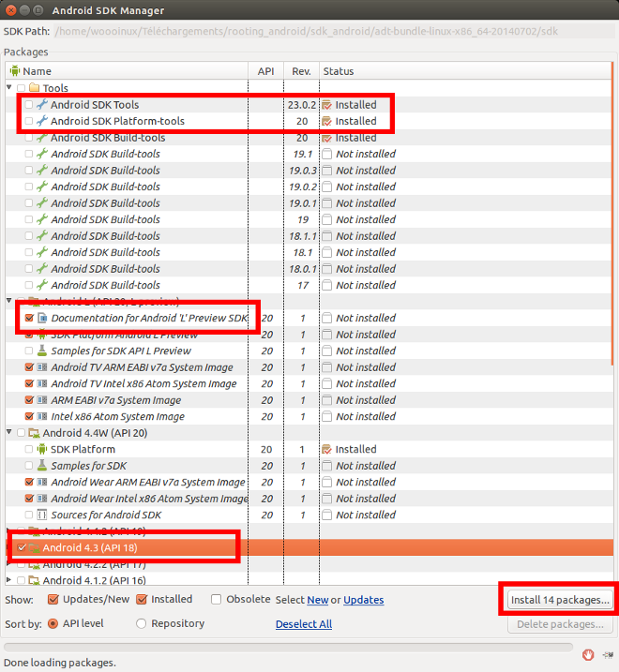Screen dimensions: 619x672
Task: Check the Samples for SDK checkbox
Action: pos(29,465)
